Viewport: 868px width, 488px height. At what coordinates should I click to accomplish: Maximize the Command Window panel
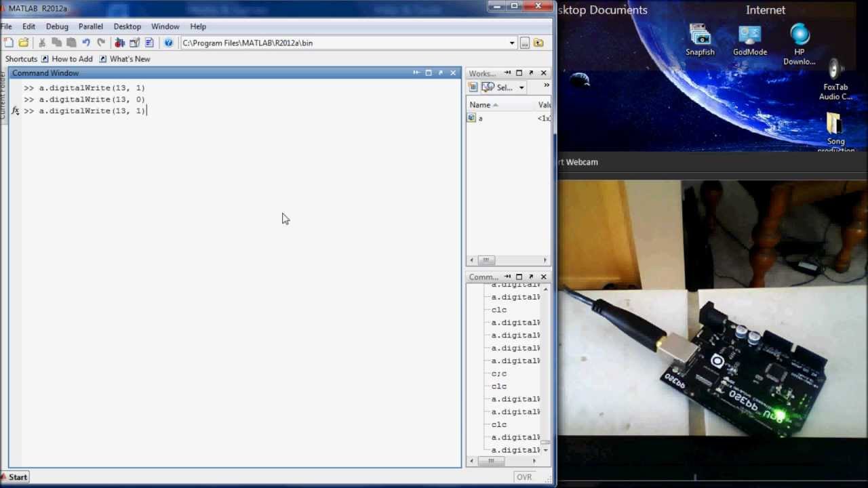429,73
